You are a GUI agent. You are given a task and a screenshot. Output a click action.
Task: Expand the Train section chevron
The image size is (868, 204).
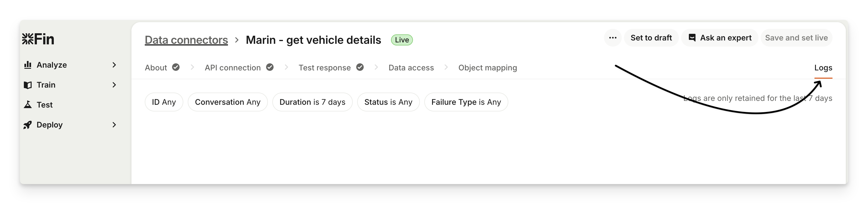pyautogui.click(x=114, y=85)
